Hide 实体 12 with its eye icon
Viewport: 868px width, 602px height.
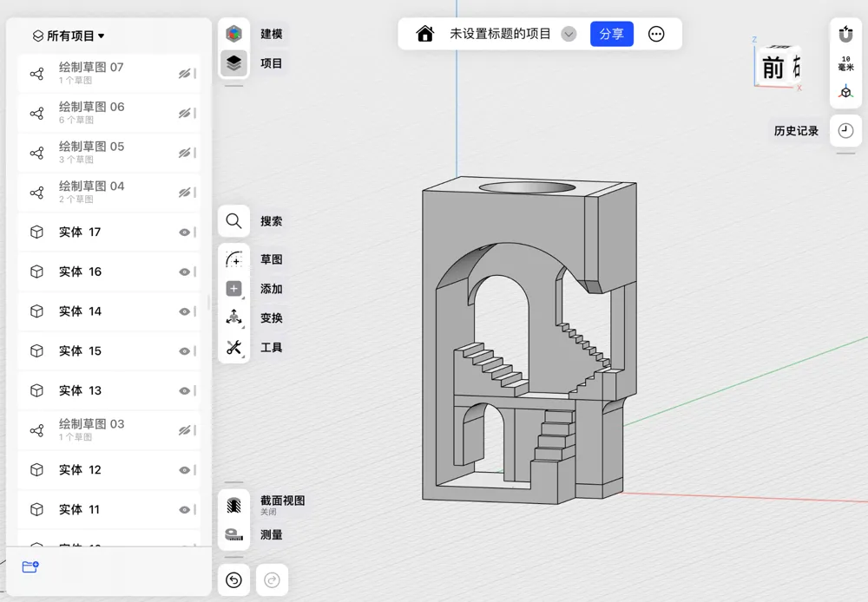(184, 470)
